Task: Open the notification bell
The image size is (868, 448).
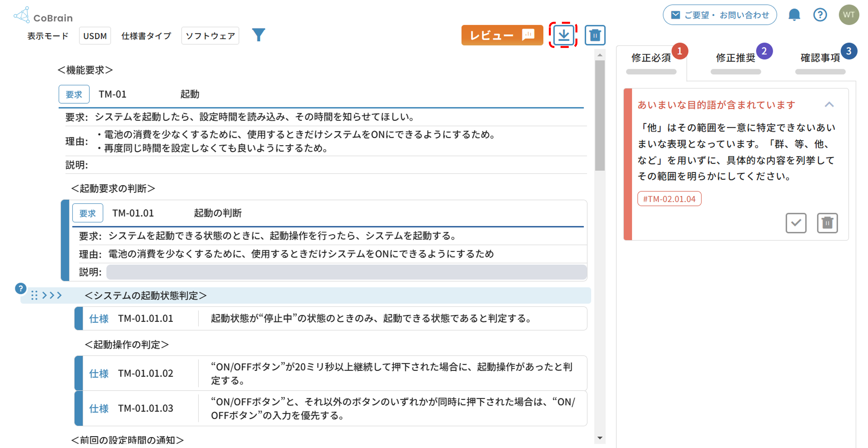Action: (794, 15)
